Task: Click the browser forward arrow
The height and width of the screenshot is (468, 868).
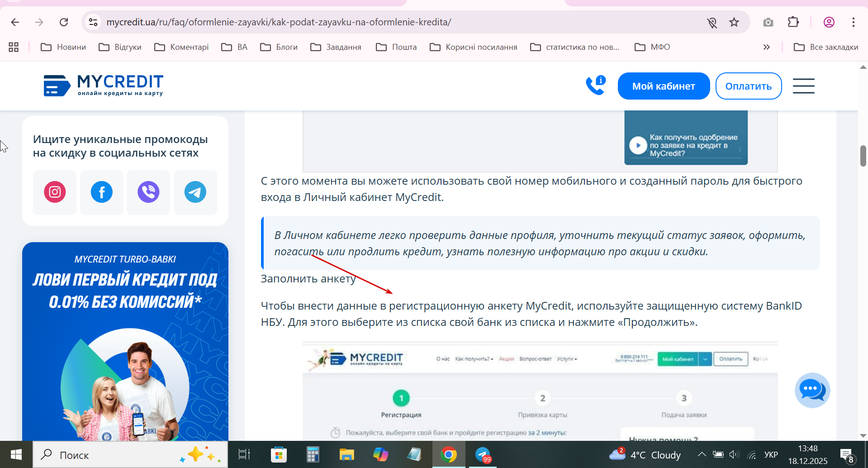Action: pyautogui.click(x=39, y=22)
